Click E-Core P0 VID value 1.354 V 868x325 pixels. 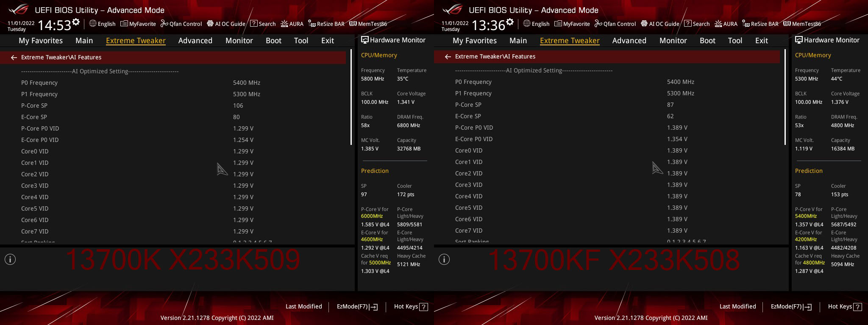tap(677, 139)
